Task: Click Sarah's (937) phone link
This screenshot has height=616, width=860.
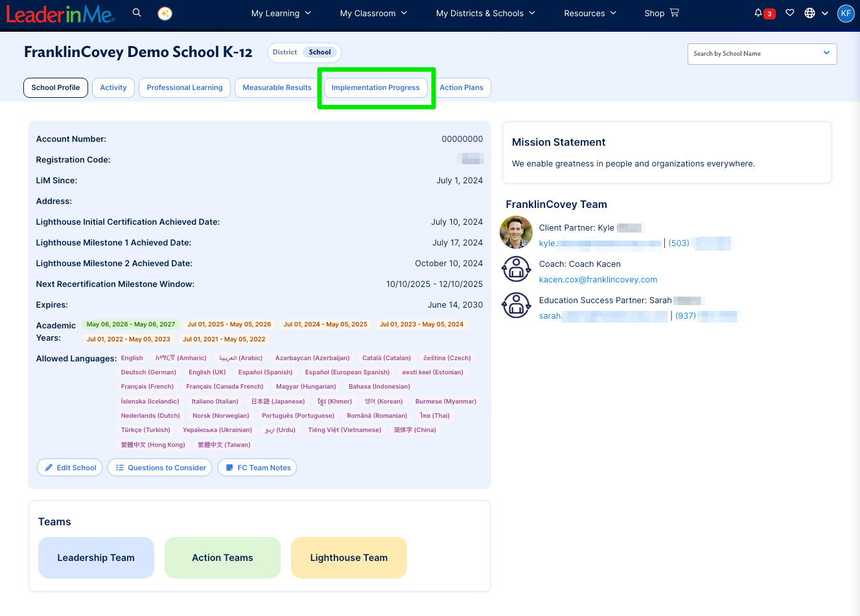Action: pos(706,316)
